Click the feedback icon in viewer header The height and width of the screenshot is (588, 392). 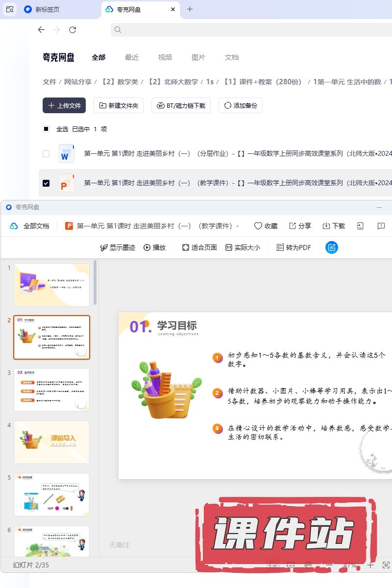tap(381, 226)
